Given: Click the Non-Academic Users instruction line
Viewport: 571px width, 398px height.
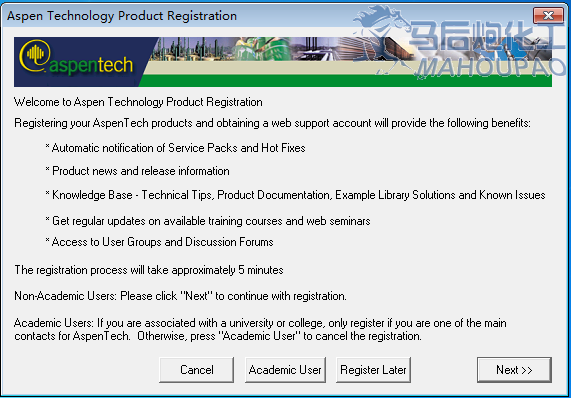Looking at the screenshot, I should [180, 296].
